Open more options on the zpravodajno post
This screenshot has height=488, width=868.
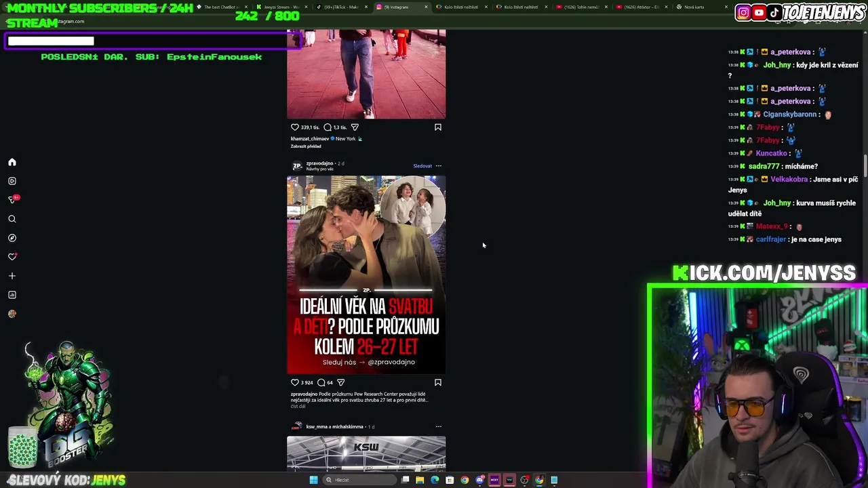438,166
